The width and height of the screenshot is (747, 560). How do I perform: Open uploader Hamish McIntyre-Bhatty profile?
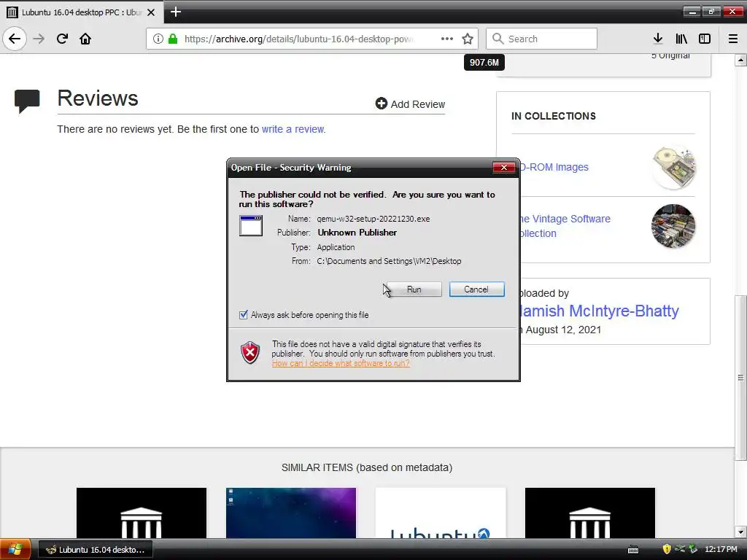click(x=600, y=311)
